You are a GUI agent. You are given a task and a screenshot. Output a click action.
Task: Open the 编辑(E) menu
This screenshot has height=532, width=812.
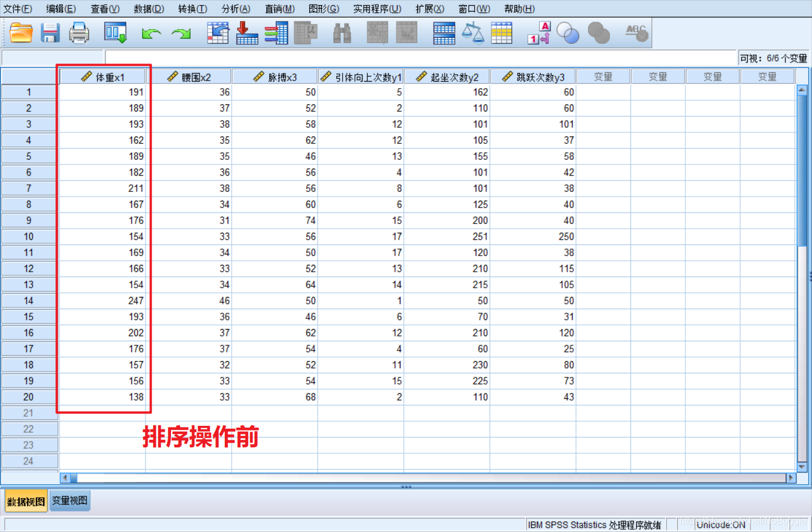(61, 9)
